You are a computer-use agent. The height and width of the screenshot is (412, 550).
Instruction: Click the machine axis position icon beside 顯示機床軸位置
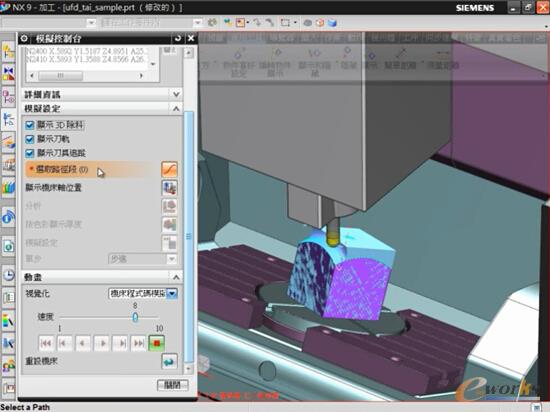click(169, 188)
